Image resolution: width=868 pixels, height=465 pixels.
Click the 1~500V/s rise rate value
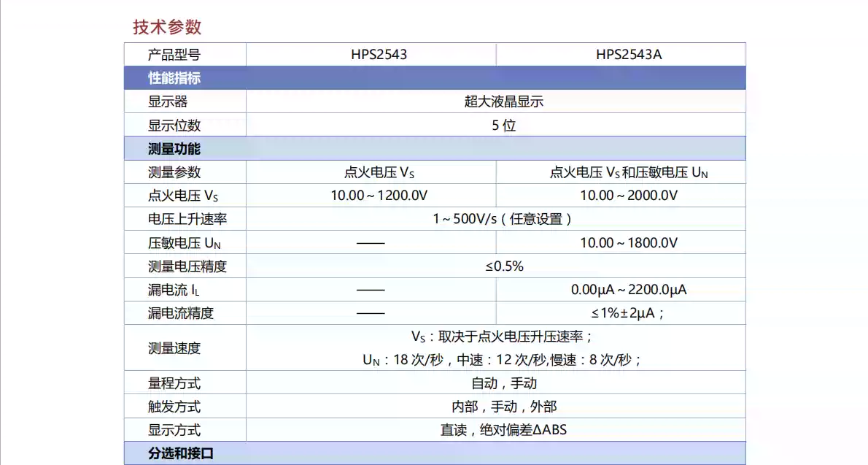click(503, 219)
